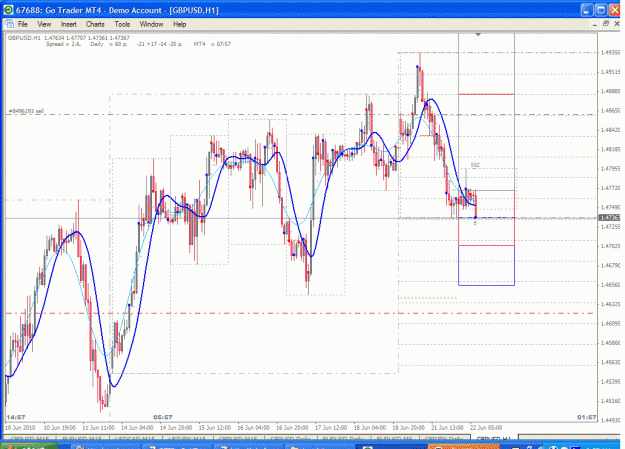Click the '05:57' timer label above the time axis
This screenshot has height=449, width=625.
(x=163, y=417)
